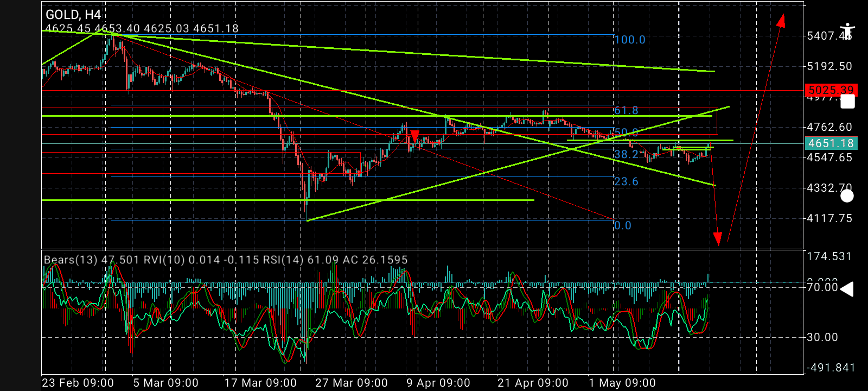Screen dimensions: 868x391
Task: Click the AC 26.1595 indicator readout
Action: pos(374,260)
